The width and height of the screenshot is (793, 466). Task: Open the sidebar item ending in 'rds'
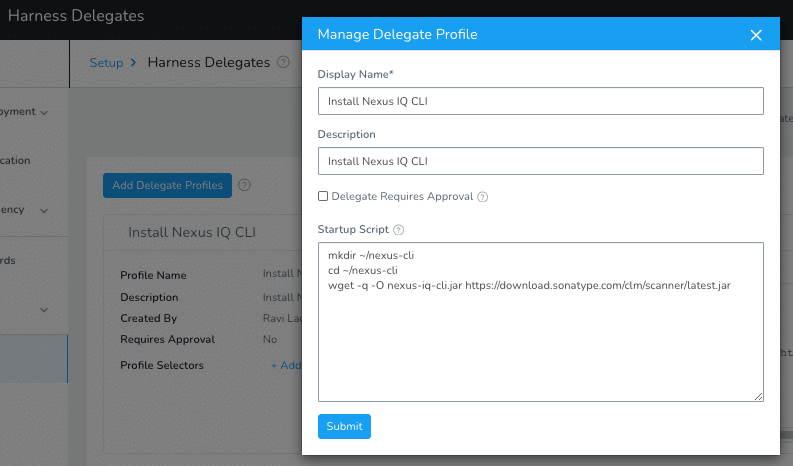[8, 261]
